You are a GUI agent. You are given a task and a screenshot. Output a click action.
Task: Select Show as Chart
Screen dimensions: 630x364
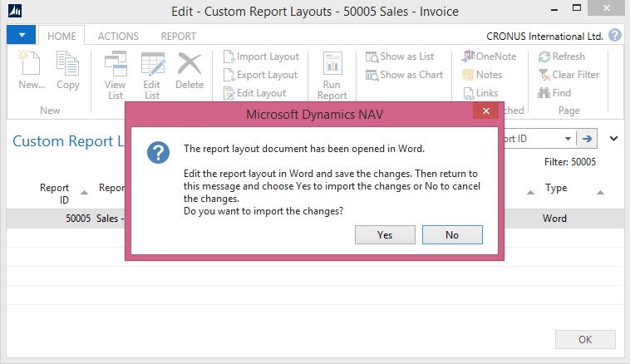(404, 75)
